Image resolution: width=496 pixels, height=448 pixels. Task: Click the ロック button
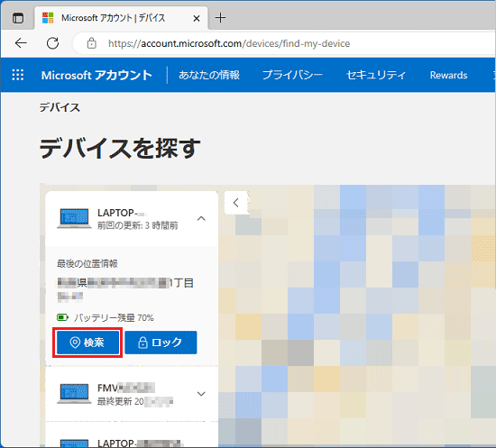[x=161, y=343]
